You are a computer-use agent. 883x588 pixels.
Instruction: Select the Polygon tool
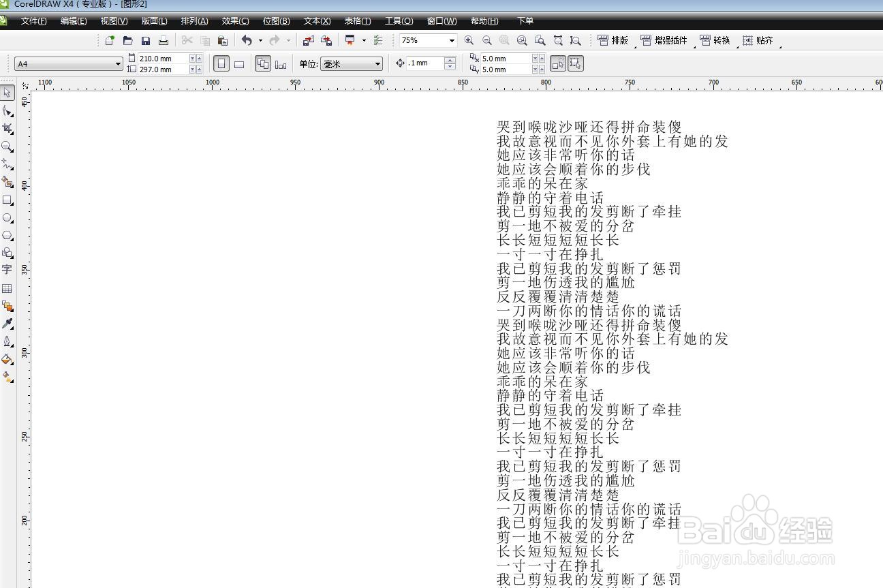[x=7, y=236]
